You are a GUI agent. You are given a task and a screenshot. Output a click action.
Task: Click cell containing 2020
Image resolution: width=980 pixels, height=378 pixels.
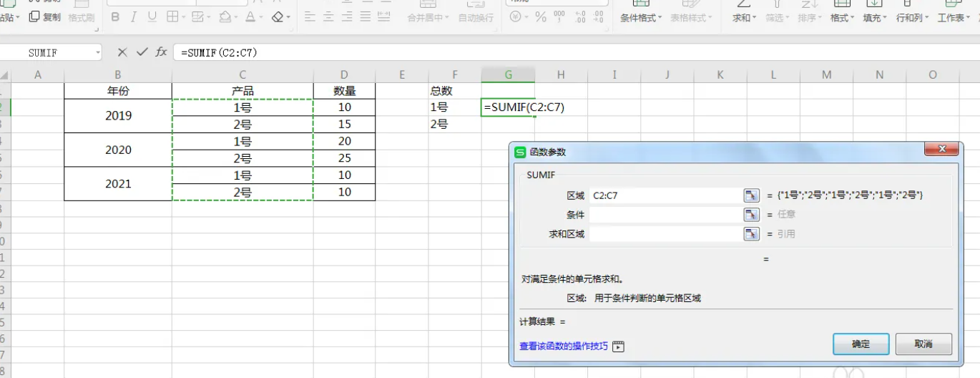(x=118, y=150)
